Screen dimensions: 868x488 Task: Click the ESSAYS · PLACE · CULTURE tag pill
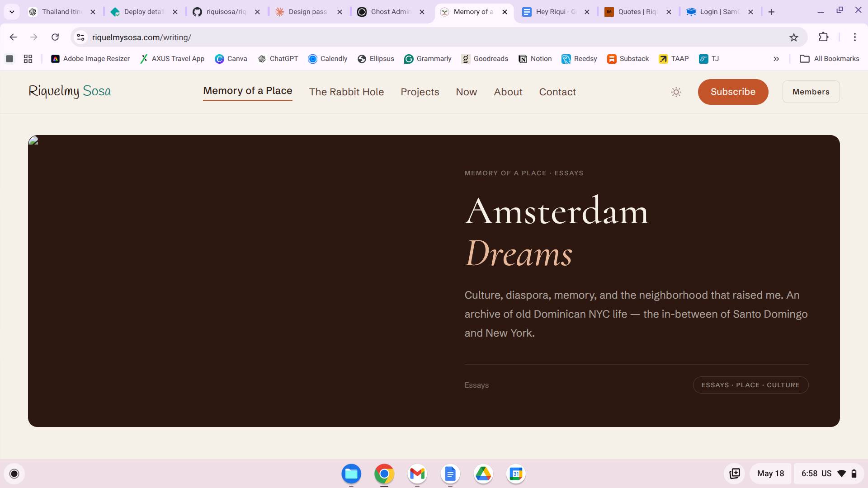click(750, 385)
